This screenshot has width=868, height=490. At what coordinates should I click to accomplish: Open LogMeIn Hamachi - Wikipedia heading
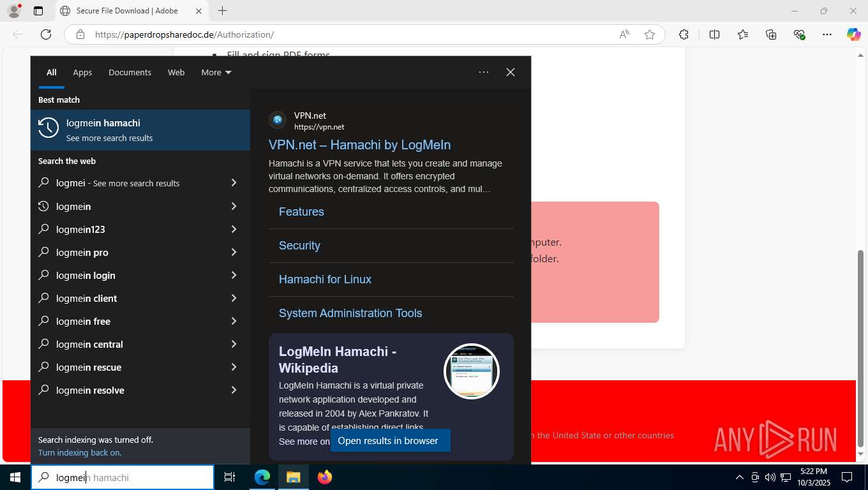338,360
